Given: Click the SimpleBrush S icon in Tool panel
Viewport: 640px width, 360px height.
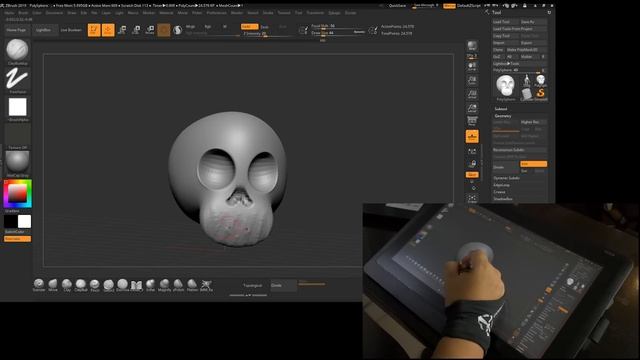Looking at the screenshot, I should [540, 93].
